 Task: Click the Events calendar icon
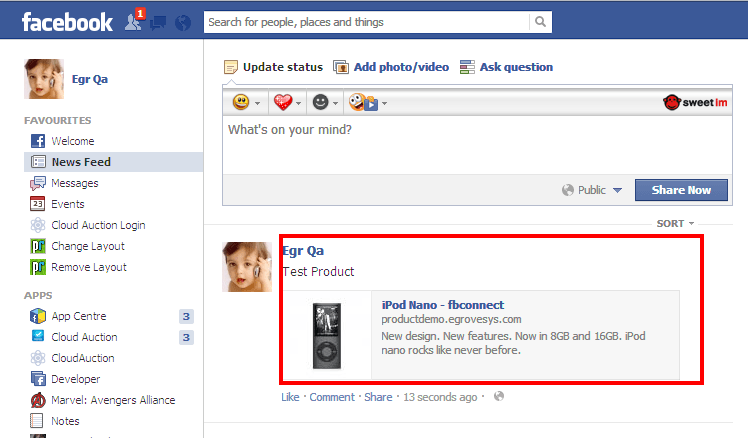pos(38,204)
